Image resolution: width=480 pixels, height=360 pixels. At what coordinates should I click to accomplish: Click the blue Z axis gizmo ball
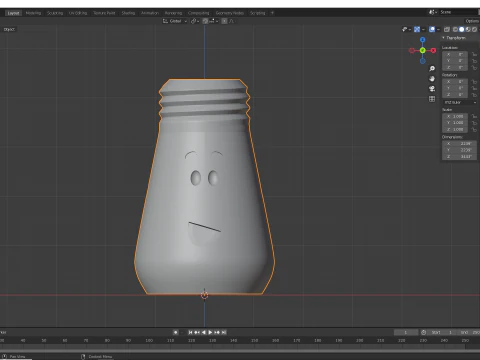pyautogui.click(x=423, y=40)
